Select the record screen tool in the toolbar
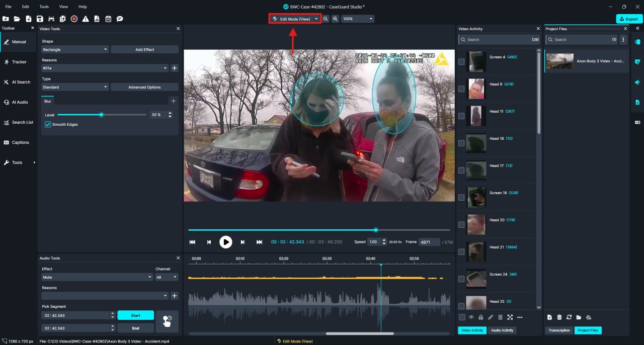The width and height of the screenshot is (644, 345). pyautogui.click(x=74, y=19)
